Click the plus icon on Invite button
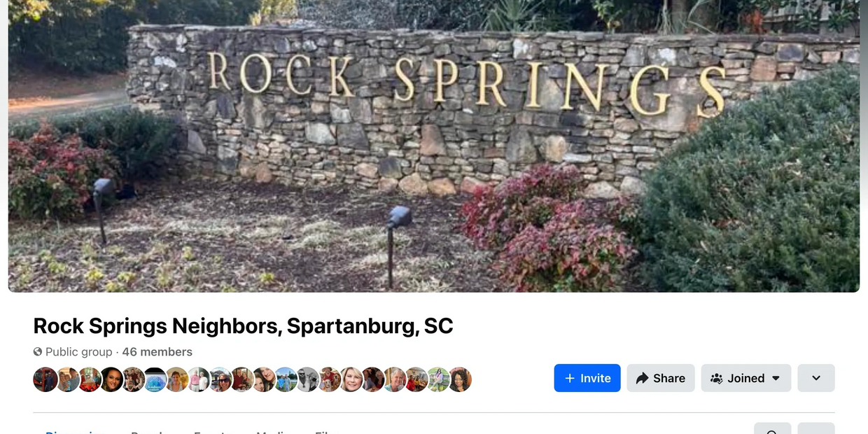 570,378
